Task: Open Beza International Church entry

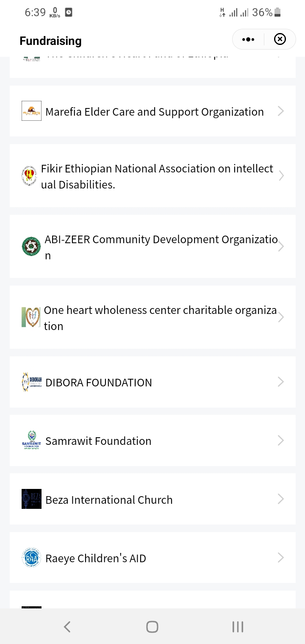Action: coord(109,500)
